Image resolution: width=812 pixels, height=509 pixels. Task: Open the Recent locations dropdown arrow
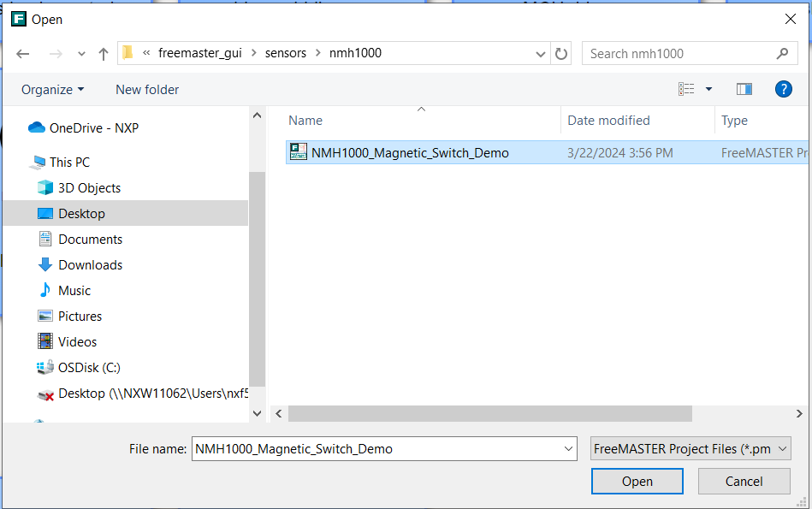[x=81, y=54]
